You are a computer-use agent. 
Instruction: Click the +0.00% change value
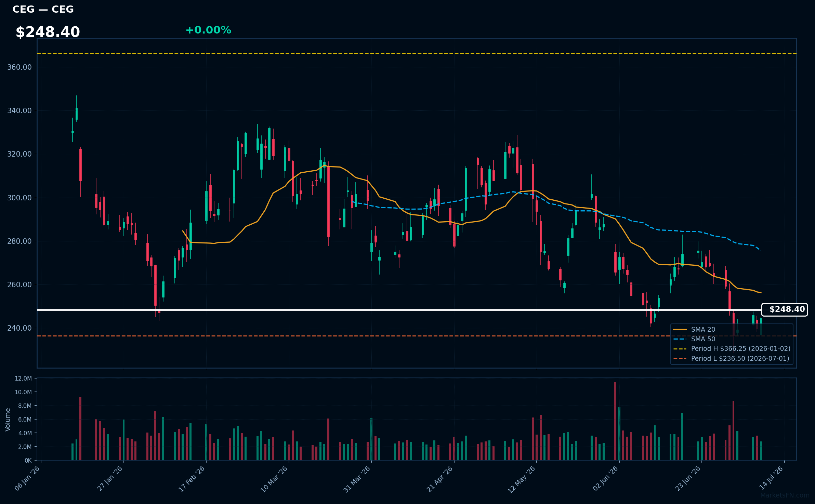[208, 30]
